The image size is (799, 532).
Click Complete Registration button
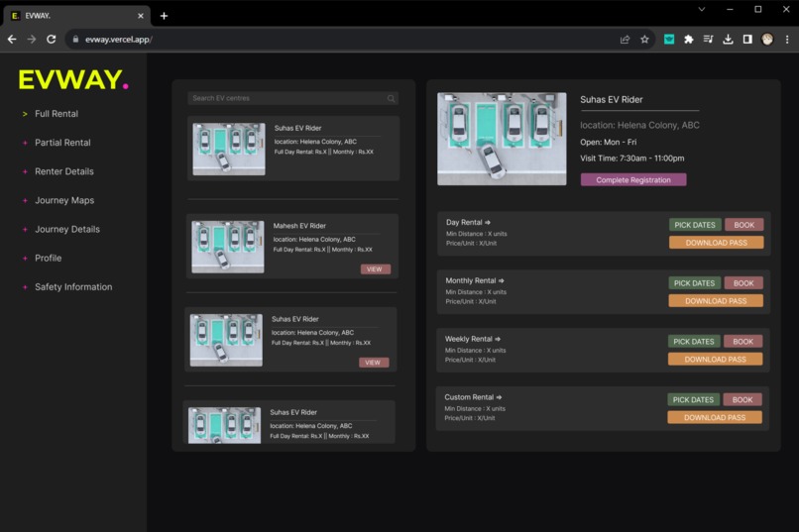(x=633, y=179)
